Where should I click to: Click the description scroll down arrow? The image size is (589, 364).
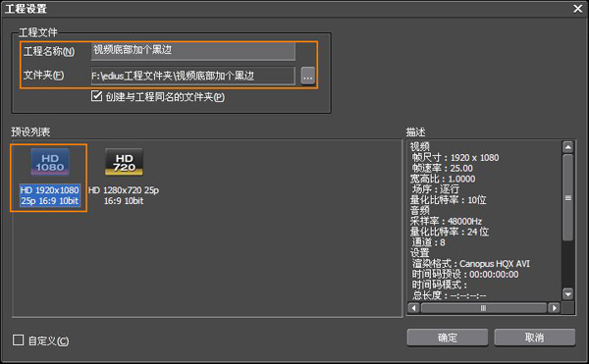coord(568,293)
